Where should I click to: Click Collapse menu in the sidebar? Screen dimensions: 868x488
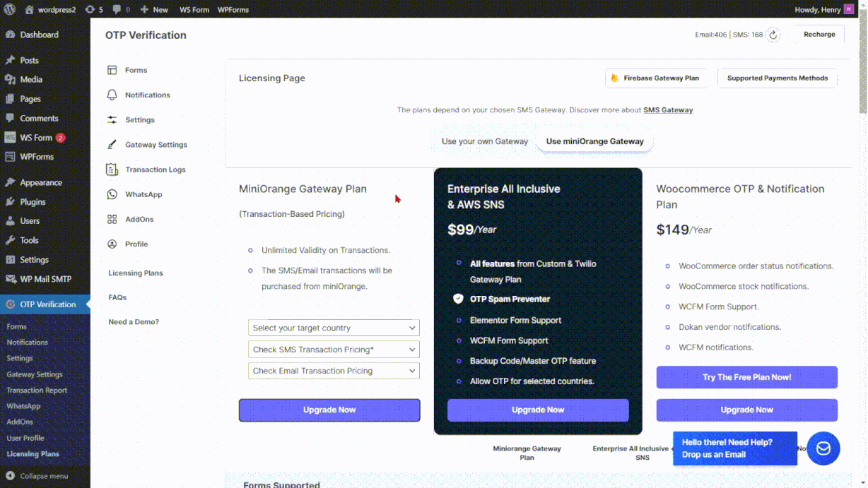tap(37, 476)
